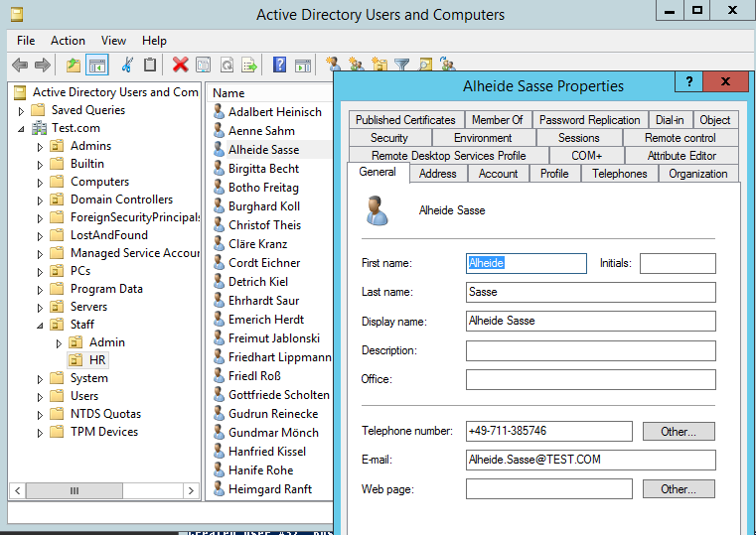Click the Create new user icon
756x535 pixels.
pos(333,65)
